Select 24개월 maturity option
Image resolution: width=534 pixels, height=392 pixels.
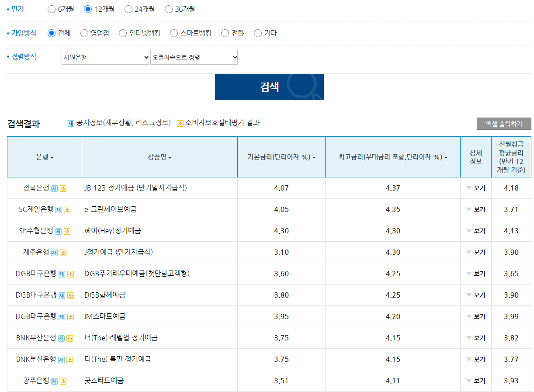pyautogui.click(x=128, y=9)
